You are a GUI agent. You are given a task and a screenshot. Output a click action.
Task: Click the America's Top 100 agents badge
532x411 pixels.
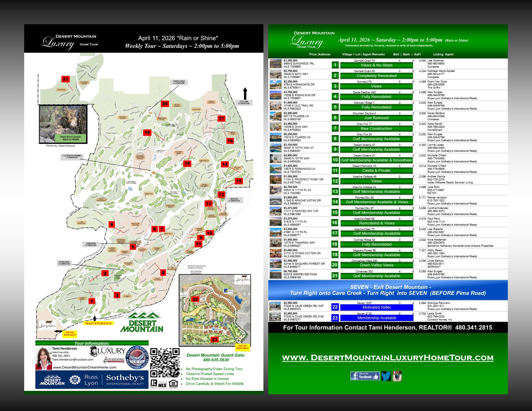pos(137,358)
